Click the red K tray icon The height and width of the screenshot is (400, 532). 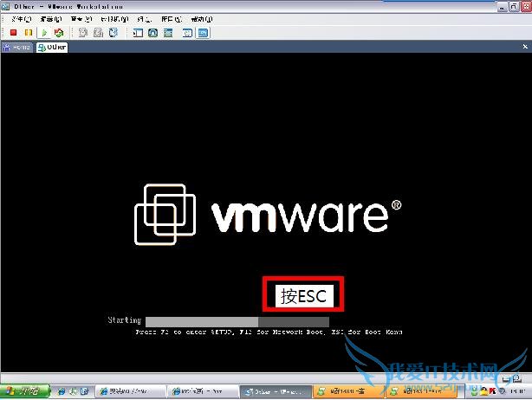pyautogui.click(x=492, y=391)
